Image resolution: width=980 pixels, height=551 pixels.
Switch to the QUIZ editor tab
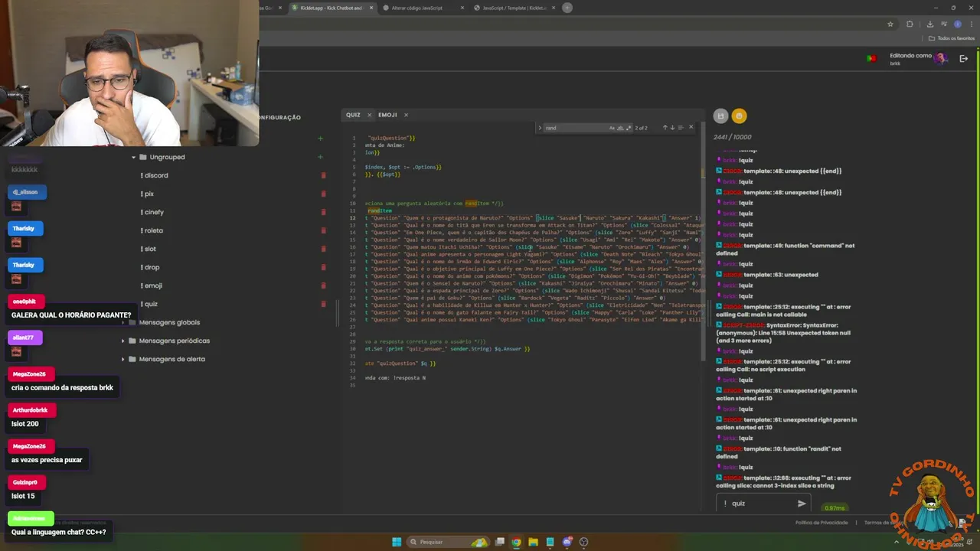coord(353,115)
